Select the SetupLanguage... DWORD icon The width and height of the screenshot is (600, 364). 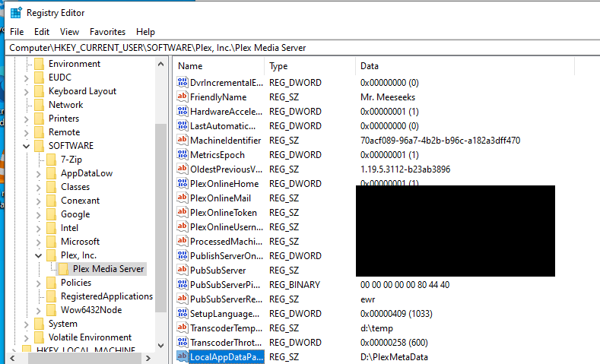[x=183, y=314]
